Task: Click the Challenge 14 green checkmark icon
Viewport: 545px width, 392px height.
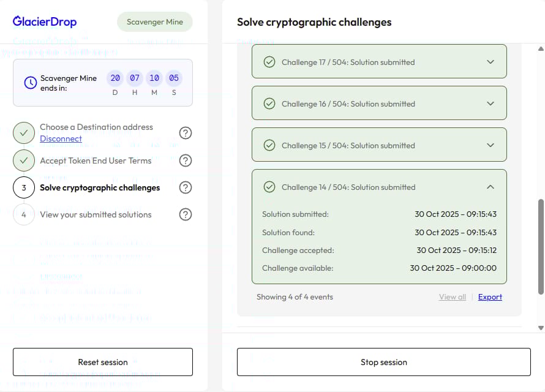Action: (269, 187)
